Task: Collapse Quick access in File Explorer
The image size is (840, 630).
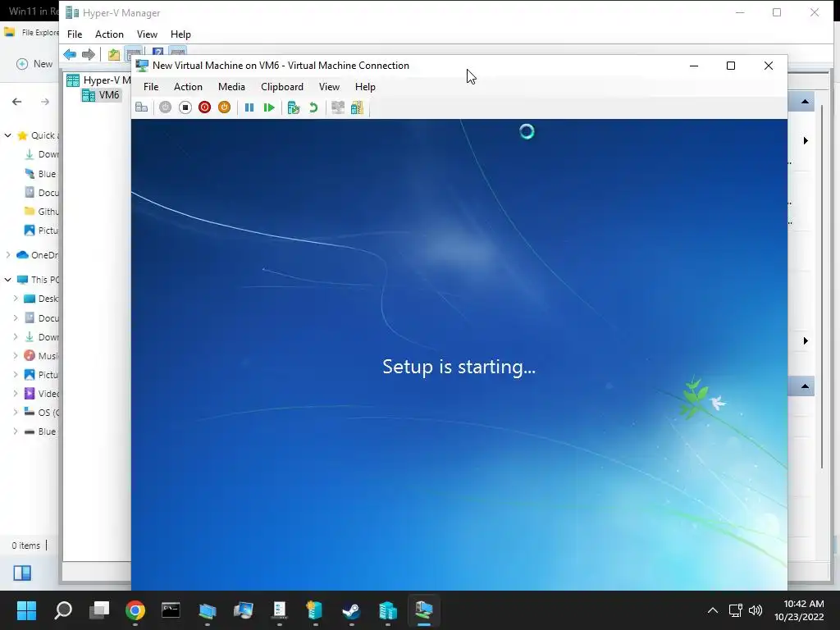Action: point(7,135)
